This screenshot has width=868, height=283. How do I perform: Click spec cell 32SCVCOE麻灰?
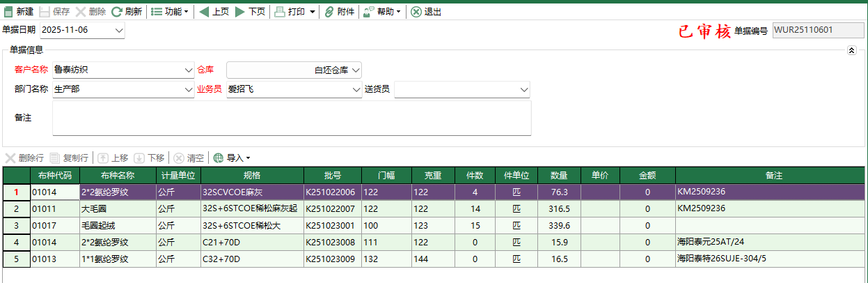coord(252,192)
